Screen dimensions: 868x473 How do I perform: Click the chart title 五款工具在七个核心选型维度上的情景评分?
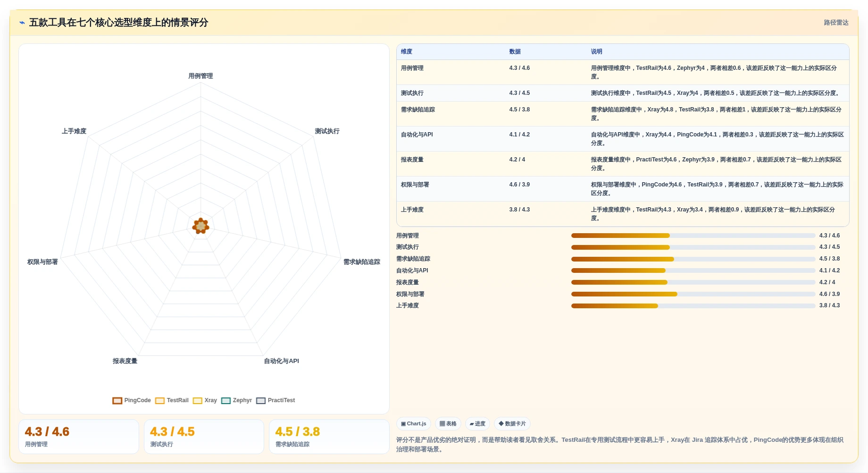point(118,23)
